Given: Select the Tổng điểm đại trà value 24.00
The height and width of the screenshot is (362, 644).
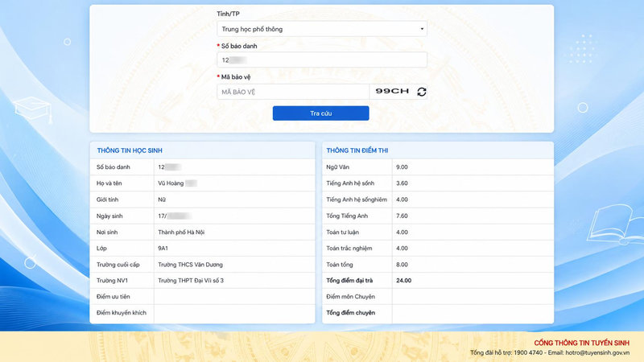Looking at the screenshot, I should [404, 280].
